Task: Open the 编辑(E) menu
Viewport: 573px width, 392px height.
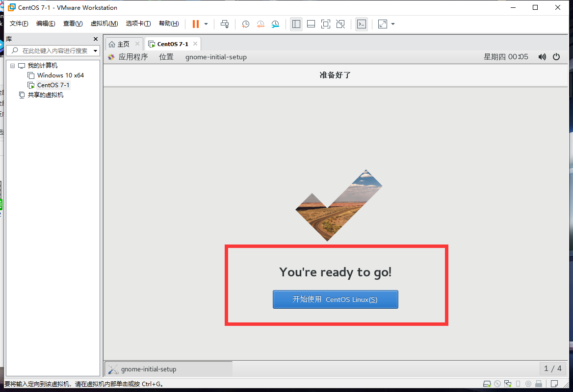Action: [x=46, y=24]
